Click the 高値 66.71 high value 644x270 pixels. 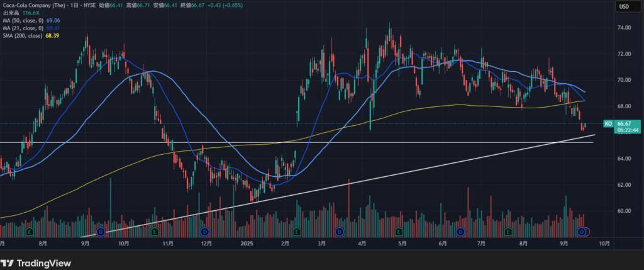(x=138, y=5)
